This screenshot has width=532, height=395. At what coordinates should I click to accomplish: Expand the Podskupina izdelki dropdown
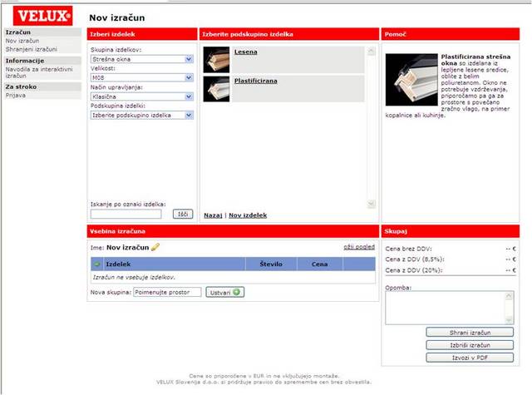[x=141, y=115]
